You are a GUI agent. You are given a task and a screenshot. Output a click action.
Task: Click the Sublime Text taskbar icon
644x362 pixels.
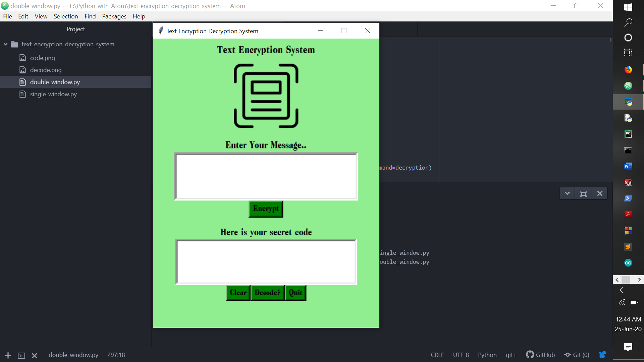[628, 247]
